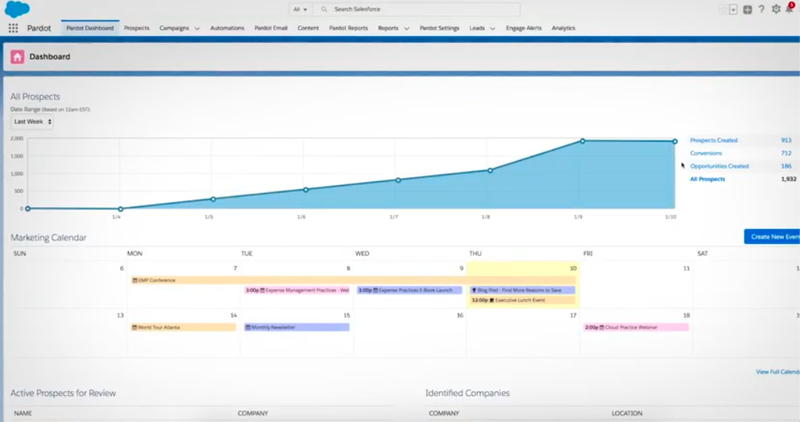Open the World Tour Atlanta event
This screenshot has width=800, height=422.
point(184,328)
